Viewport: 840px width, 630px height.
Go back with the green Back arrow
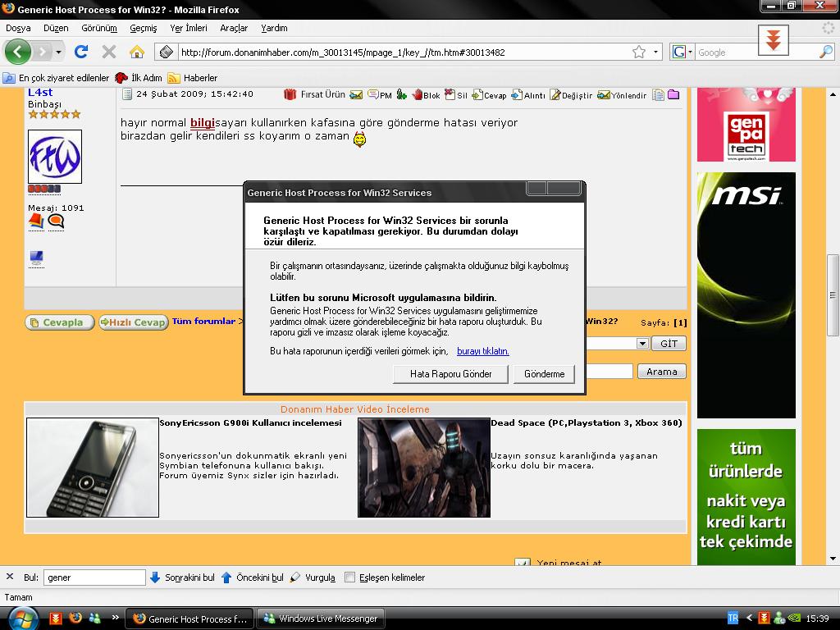(x=18, y=52)
